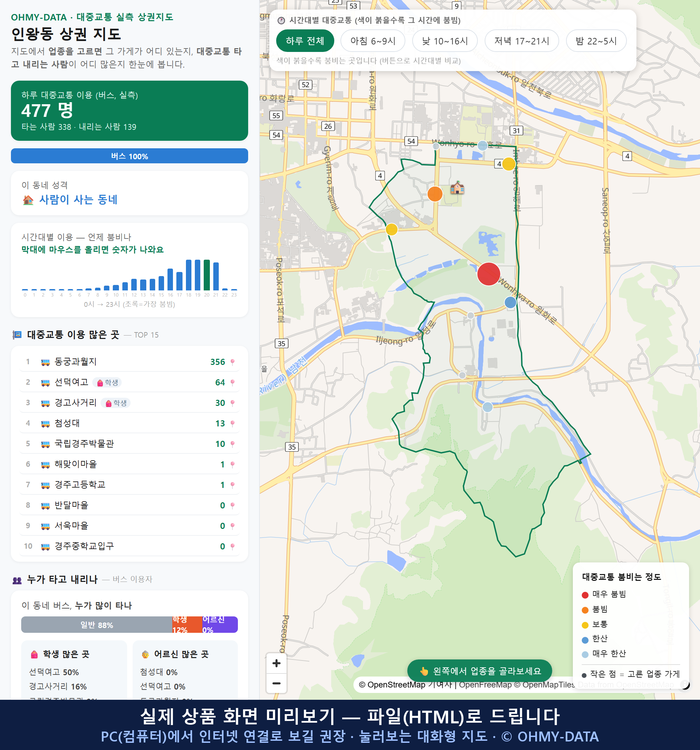Select the 해맞이마을 stop row
The image size is (700, 750).
tap(130, 464)
